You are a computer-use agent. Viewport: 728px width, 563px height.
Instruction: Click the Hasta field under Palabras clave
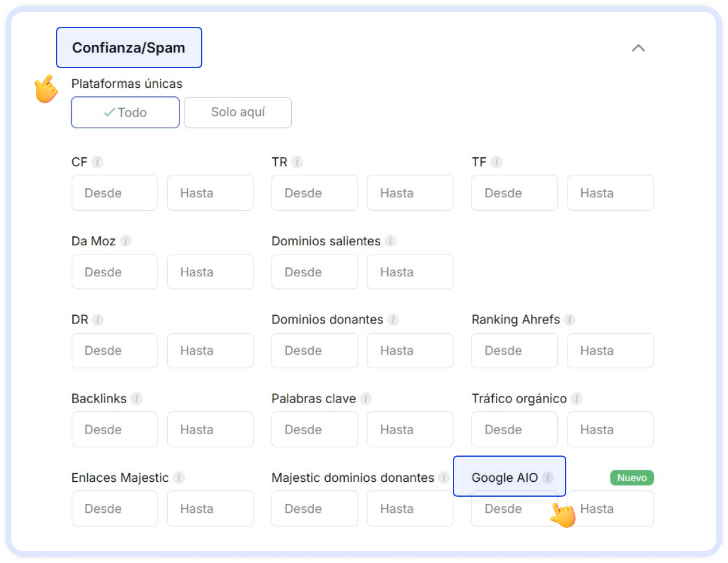(409, 429)
